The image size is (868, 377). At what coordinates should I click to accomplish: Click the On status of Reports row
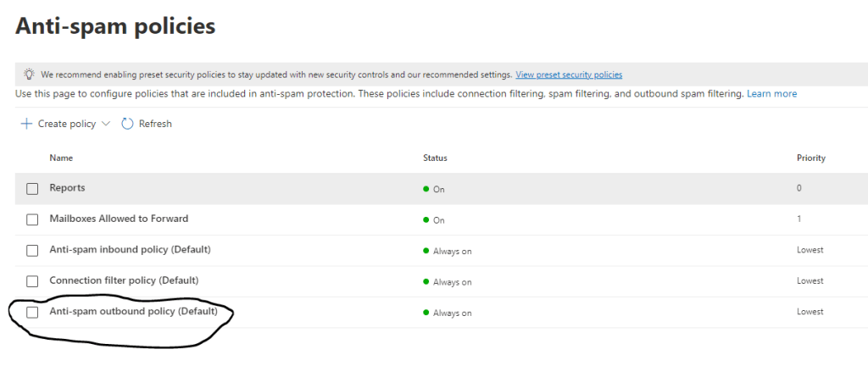pyautogui.click(x=434, y=189)
